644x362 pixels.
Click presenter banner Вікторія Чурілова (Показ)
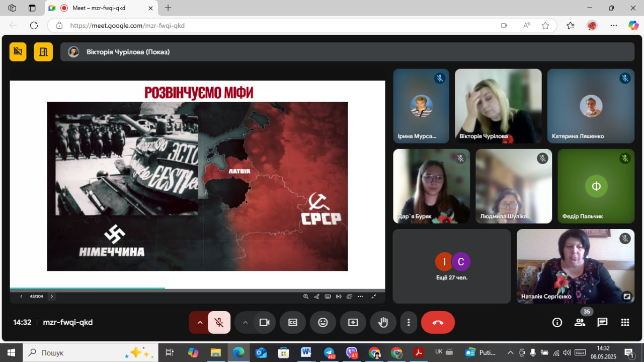(347, 52)
